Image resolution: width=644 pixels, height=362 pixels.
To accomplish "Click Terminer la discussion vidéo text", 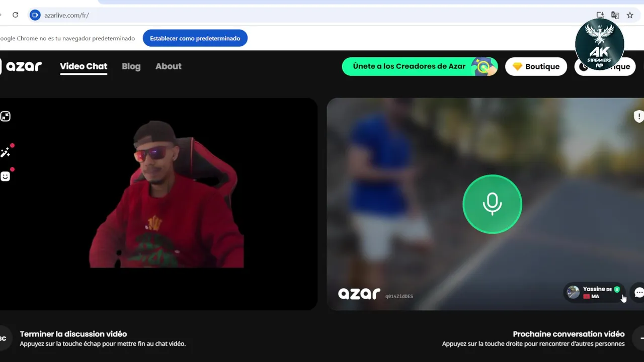I will tap(73, 334).
